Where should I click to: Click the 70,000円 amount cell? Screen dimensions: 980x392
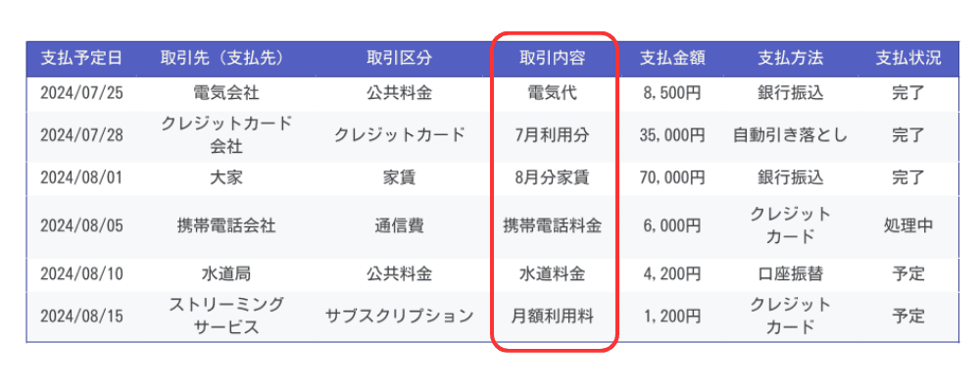click(x=672, y=178)
